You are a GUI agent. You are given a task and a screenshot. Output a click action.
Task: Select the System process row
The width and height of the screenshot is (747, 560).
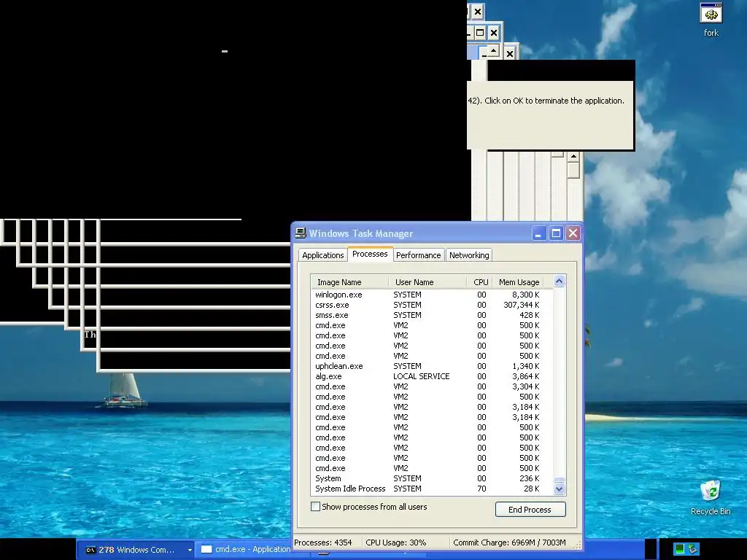[x=432, y=478]
